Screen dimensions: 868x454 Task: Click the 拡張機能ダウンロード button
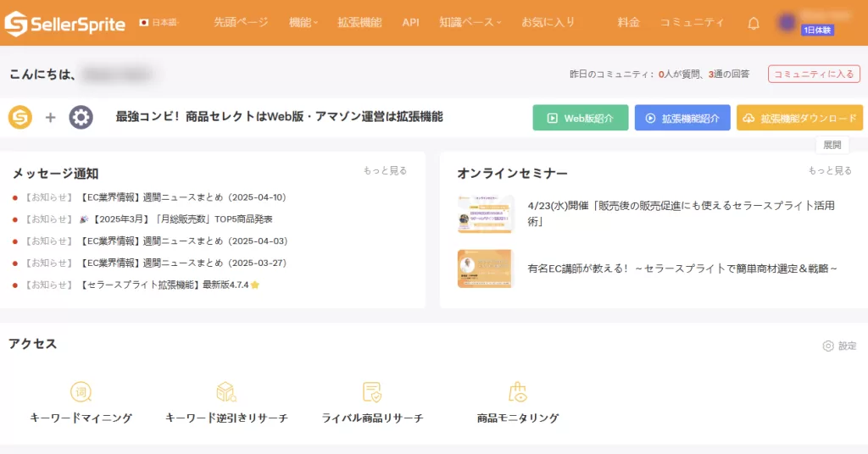(799, 118)
